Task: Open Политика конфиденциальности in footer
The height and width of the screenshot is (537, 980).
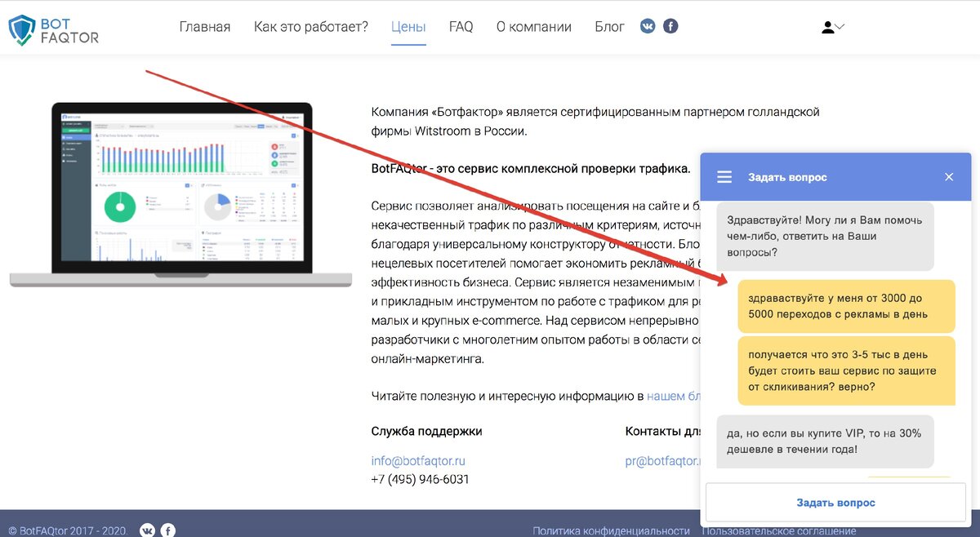Action: click(612, 530)
